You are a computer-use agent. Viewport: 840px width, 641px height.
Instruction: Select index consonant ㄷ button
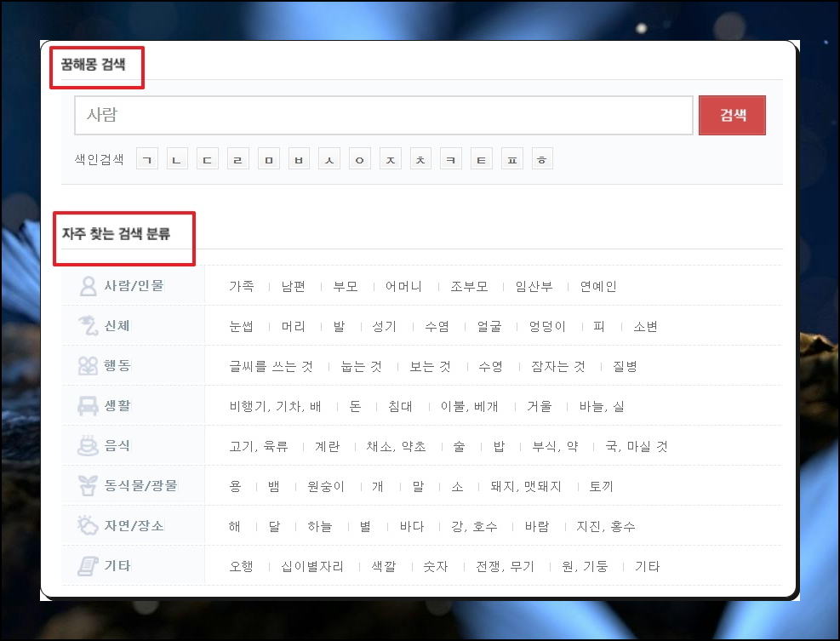pyautogui.click(x=208, y=159)
